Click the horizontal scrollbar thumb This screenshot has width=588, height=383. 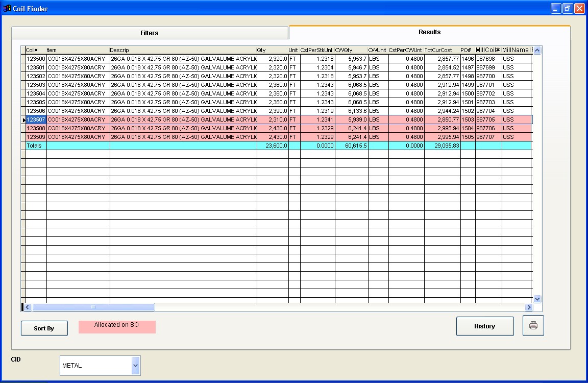pyautogui.click(x=93, y=307)
